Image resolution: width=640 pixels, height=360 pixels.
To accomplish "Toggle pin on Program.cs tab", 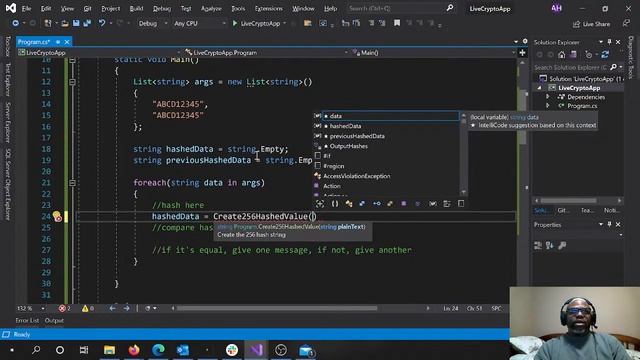I will point(58,42).
